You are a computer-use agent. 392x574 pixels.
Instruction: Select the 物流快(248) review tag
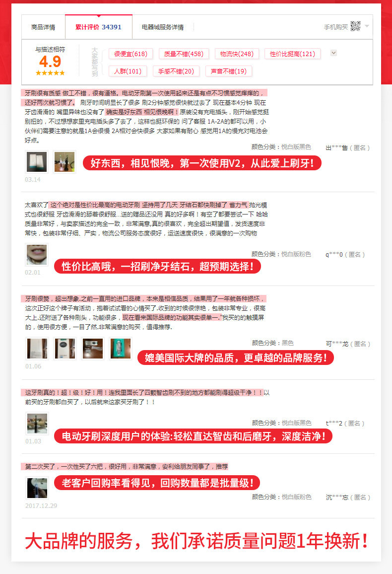point(237,54)
